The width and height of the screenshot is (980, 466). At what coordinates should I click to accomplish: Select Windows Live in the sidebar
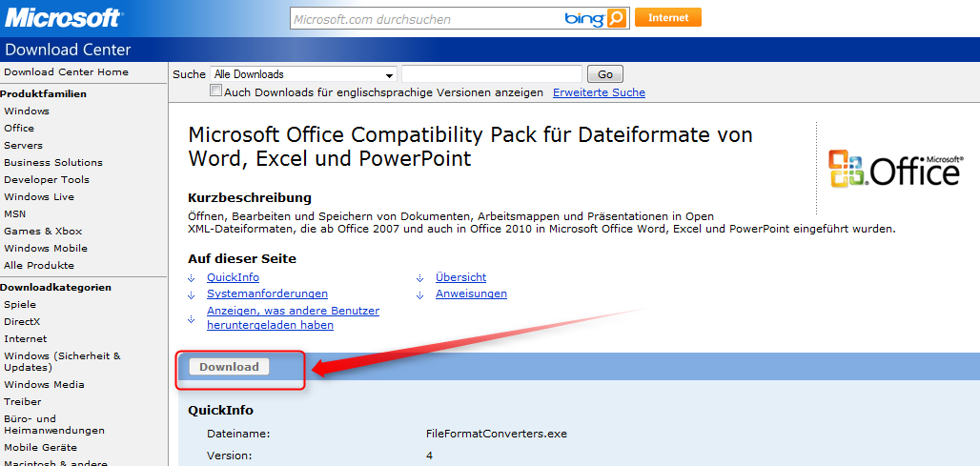(x=39, y=196)
